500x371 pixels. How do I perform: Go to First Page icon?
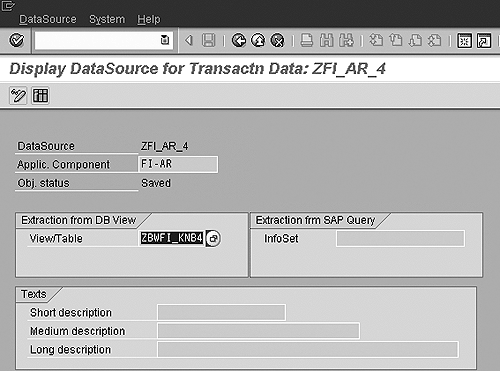(x=376, y=40)
